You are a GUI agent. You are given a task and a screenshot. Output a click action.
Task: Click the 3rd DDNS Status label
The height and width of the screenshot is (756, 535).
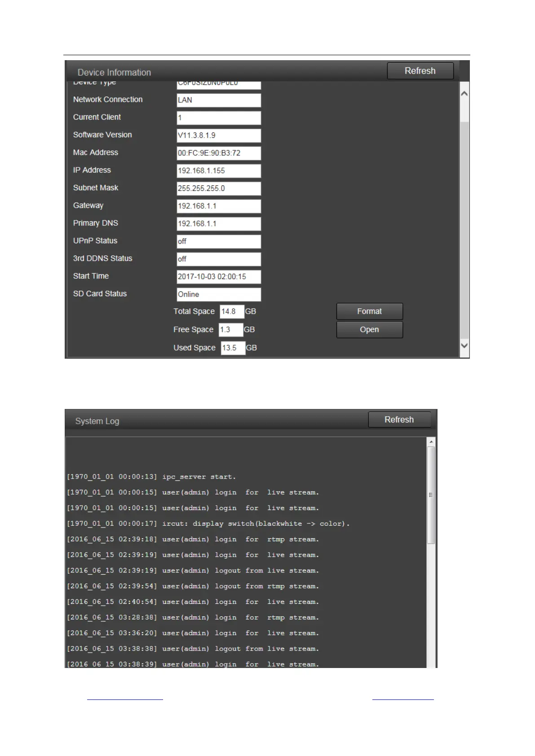(103, 259)
